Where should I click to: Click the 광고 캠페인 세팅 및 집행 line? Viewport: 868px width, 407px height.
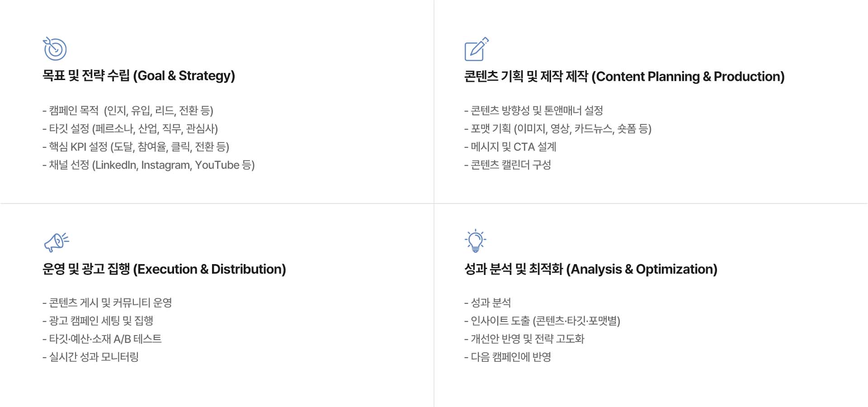[x=98, y=321]
